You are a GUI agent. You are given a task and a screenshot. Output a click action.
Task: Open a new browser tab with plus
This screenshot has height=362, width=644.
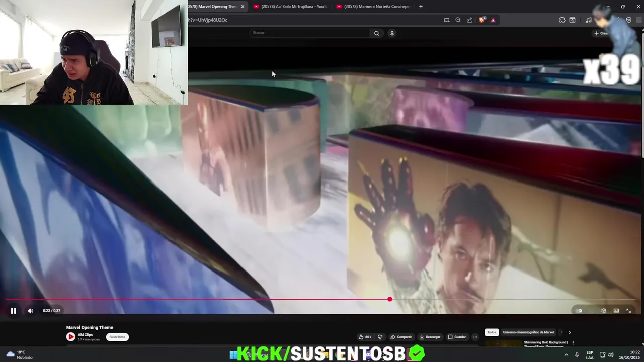pos(421,7)
